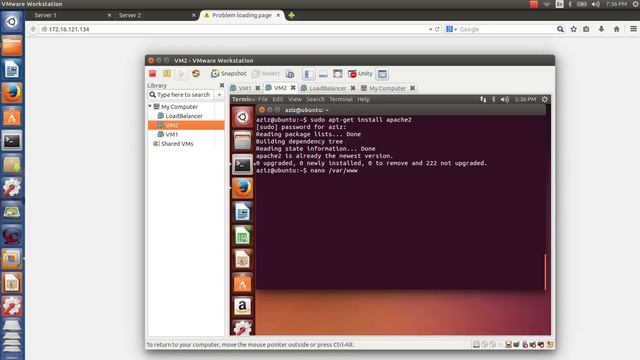The height and width of the screenshot is (360, 640).
Task: Close the VM1 tab
Action: (x=258, y=88)
